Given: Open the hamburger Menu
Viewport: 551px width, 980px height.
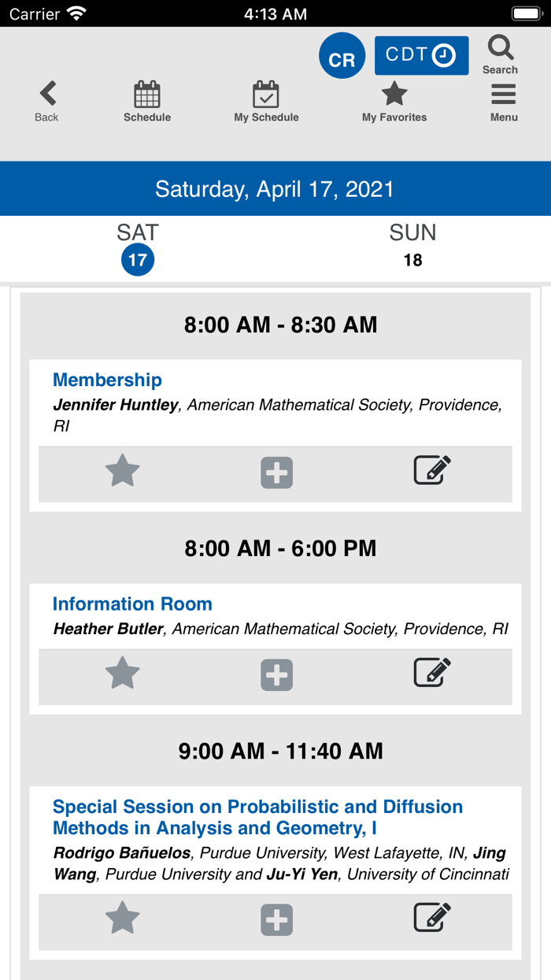Looking at the screenshot, I should point(504,96).
